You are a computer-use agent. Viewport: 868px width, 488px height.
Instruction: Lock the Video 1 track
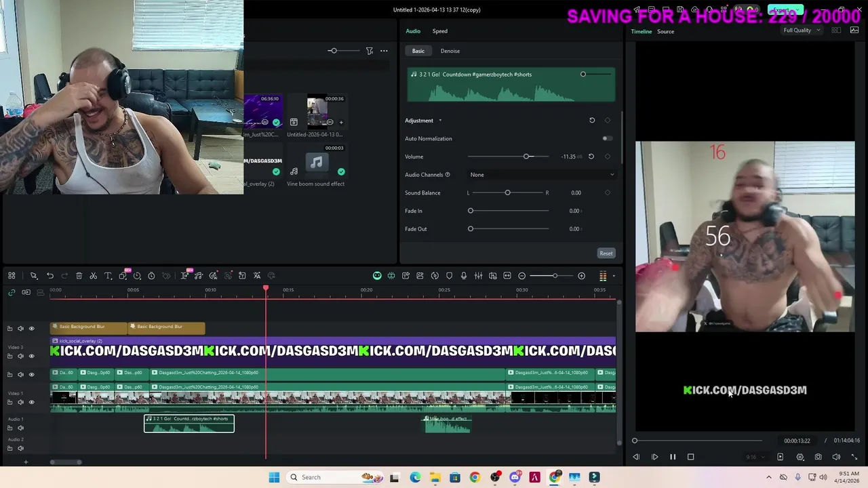[9, 402]
